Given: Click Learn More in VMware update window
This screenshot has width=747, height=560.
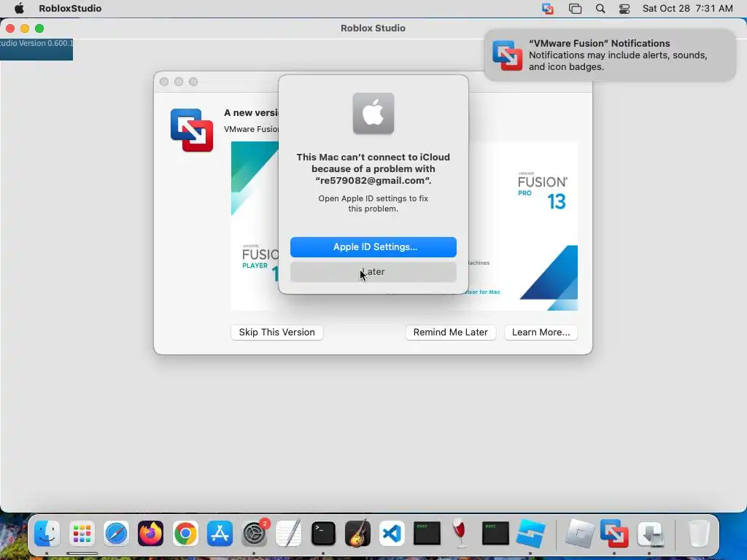Looking at the screenshot, I should click(x=541, y=332).
